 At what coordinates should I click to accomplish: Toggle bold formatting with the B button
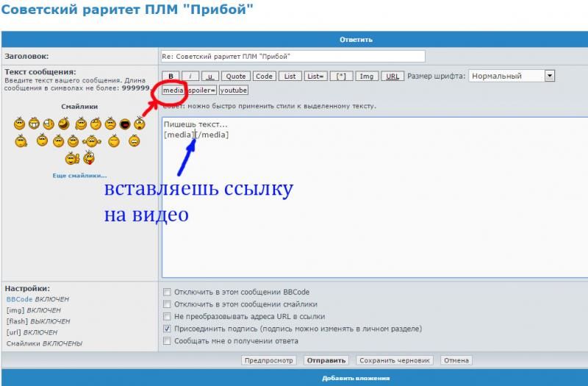tap(171, 76)
